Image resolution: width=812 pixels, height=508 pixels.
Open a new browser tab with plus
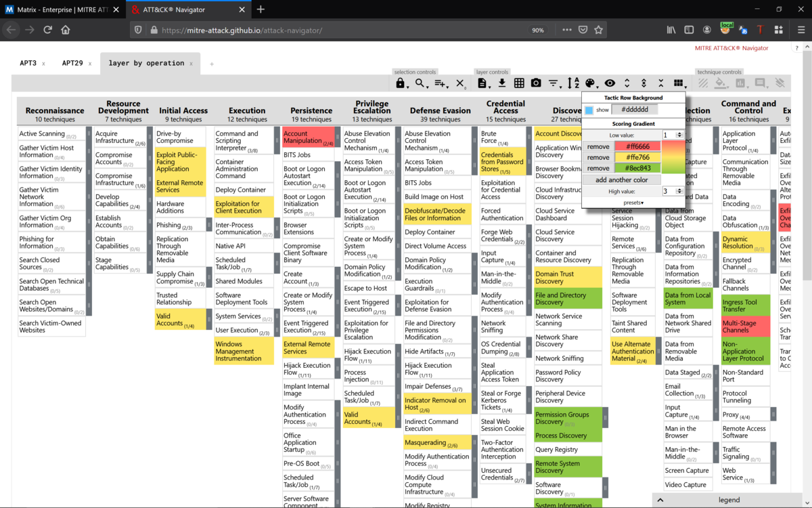click(261, 9)
